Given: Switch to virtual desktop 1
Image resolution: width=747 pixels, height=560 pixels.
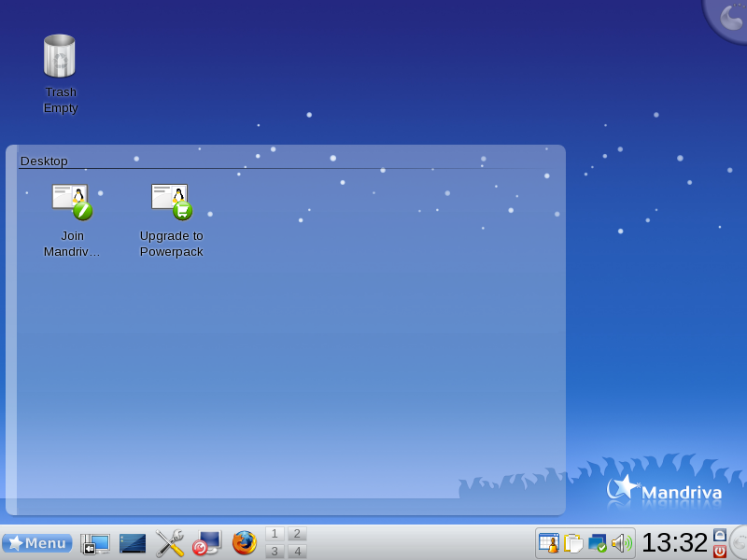Looking at the screenshot, I should click(275, 533).
